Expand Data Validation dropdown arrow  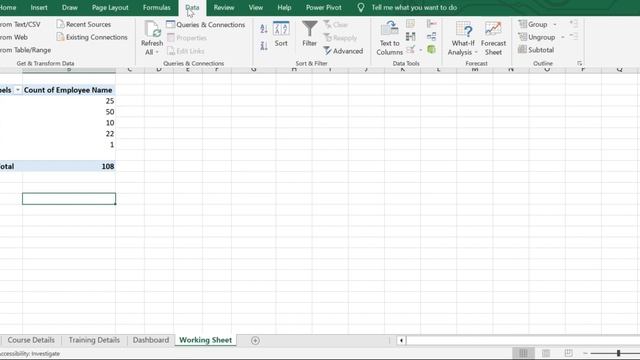(x=420, y=50)
